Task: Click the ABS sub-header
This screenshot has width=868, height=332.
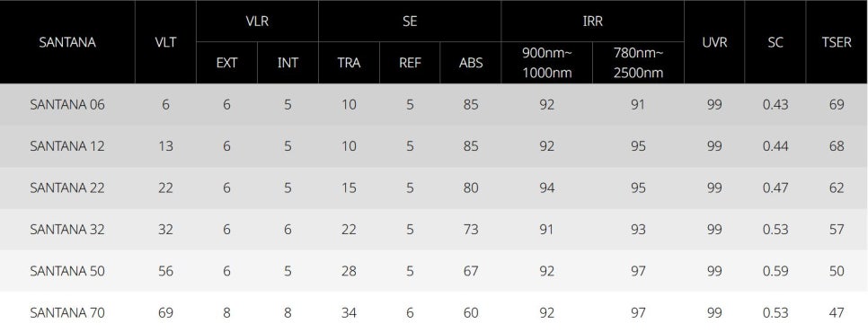Action: click(471, 63)
